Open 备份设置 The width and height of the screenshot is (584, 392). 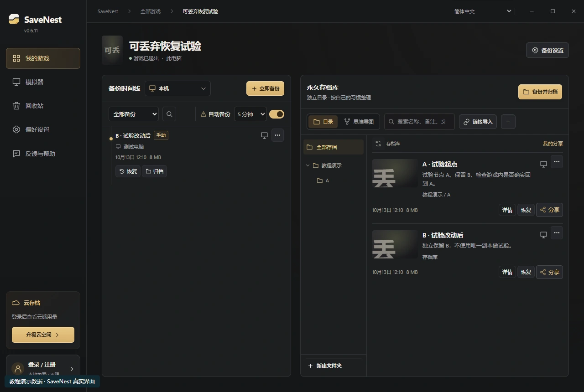pos(547,50)
